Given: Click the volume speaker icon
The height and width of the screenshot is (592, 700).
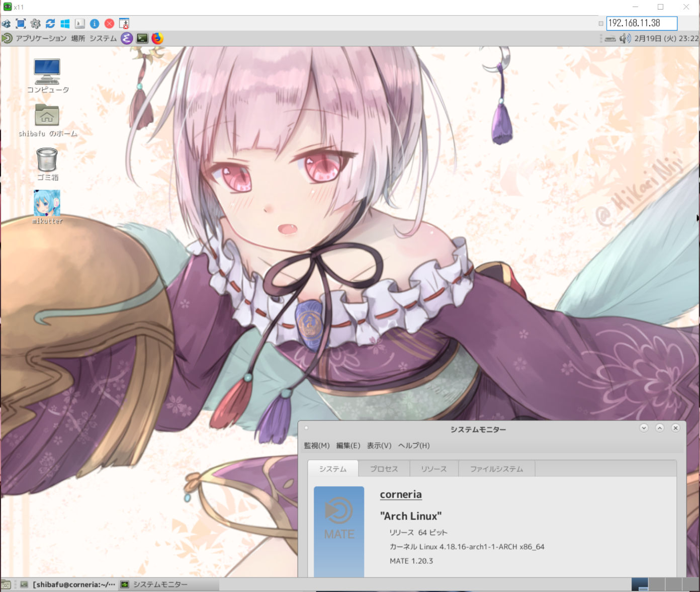Looking at the screenshot, I should coord(625,39).
